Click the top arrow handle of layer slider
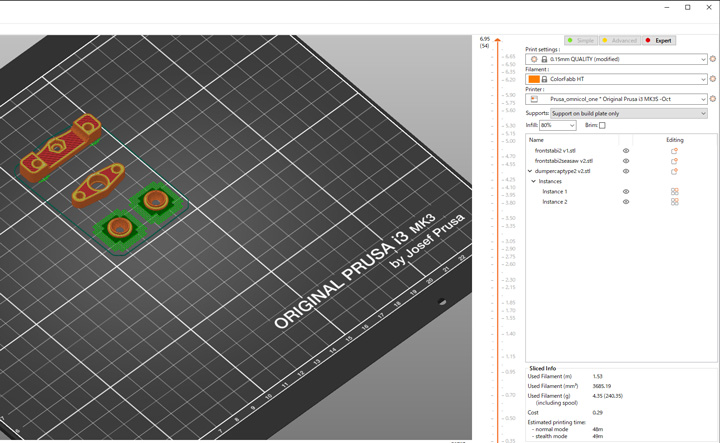720x443 pixels. (497, 40)
